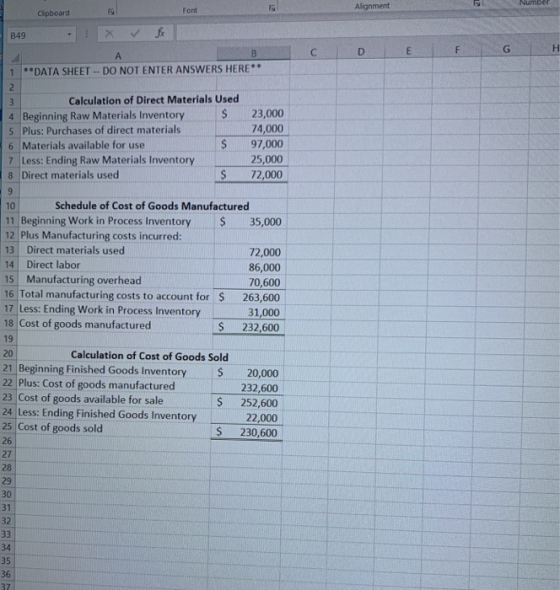Select column D header
Screen dimensions: 560x590
point(361,52)
